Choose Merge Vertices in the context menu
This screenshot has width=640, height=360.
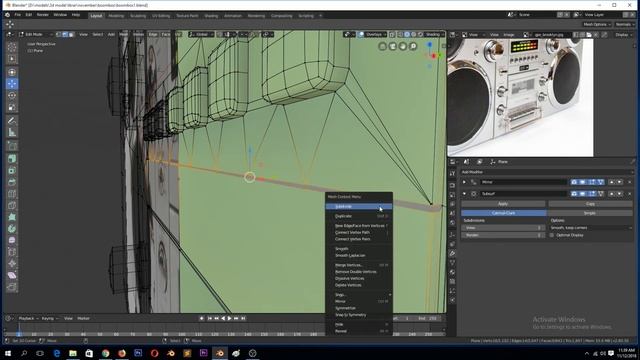359,265
